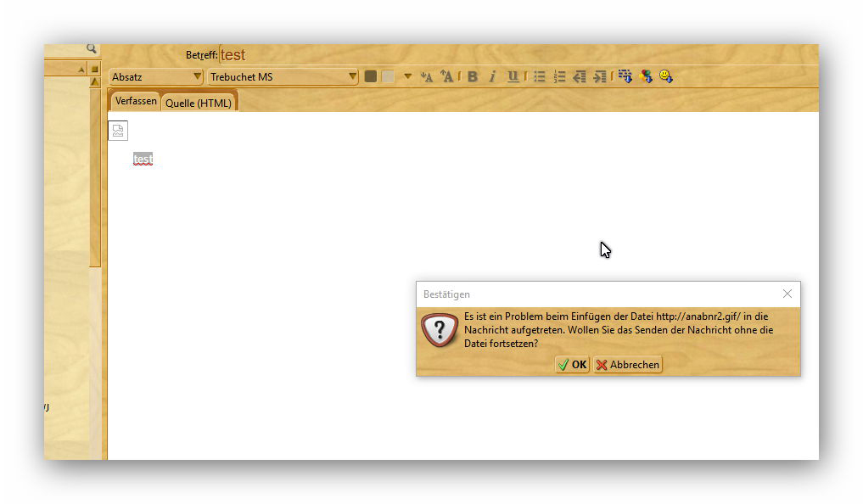Click the search magnifier icon in the left panel
The image size is (863, 504).
92,48
